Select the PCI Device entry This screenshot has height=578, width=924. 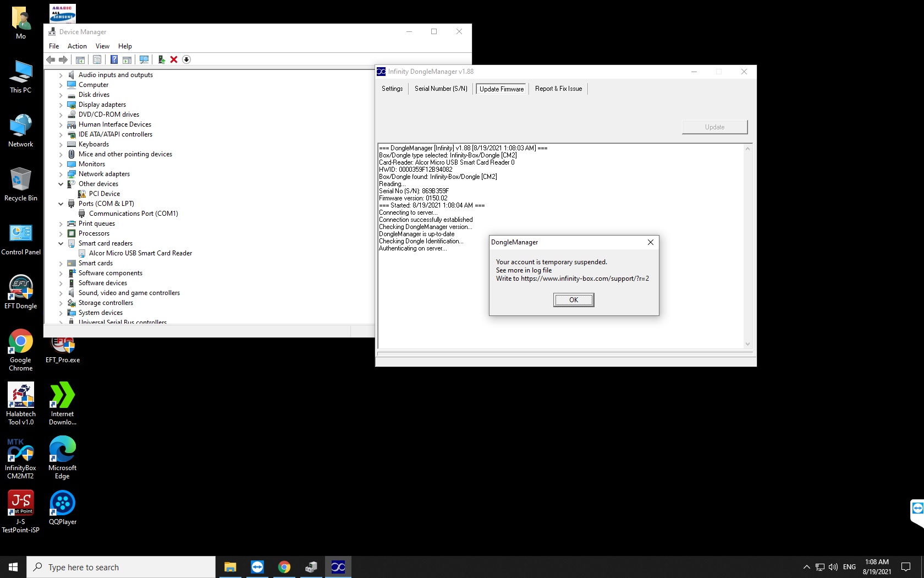[x=105, y=194]
